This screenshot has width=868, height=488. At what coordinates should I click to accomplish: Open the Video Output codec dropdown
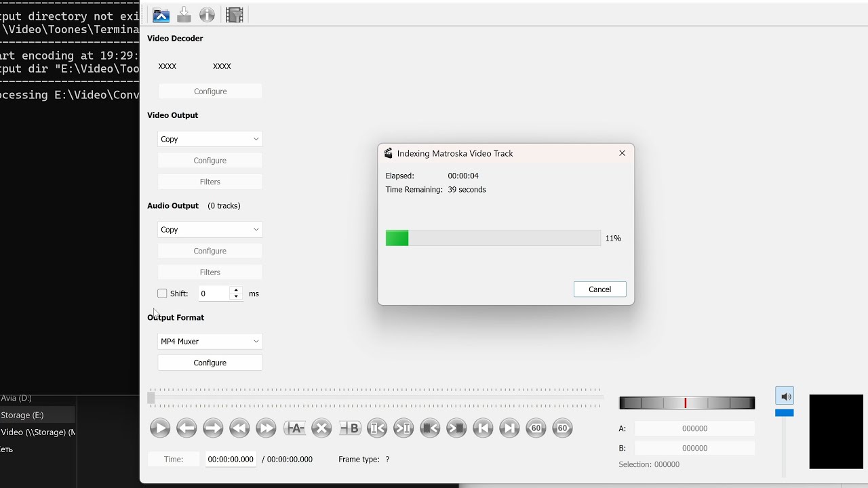click(210, 139)
